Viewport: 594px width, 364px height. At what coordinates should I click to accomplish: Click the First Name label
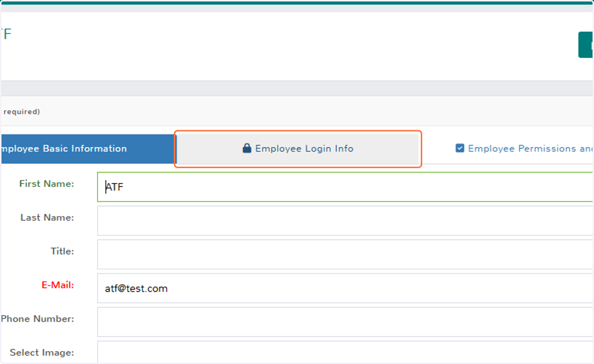coord(47,184)
